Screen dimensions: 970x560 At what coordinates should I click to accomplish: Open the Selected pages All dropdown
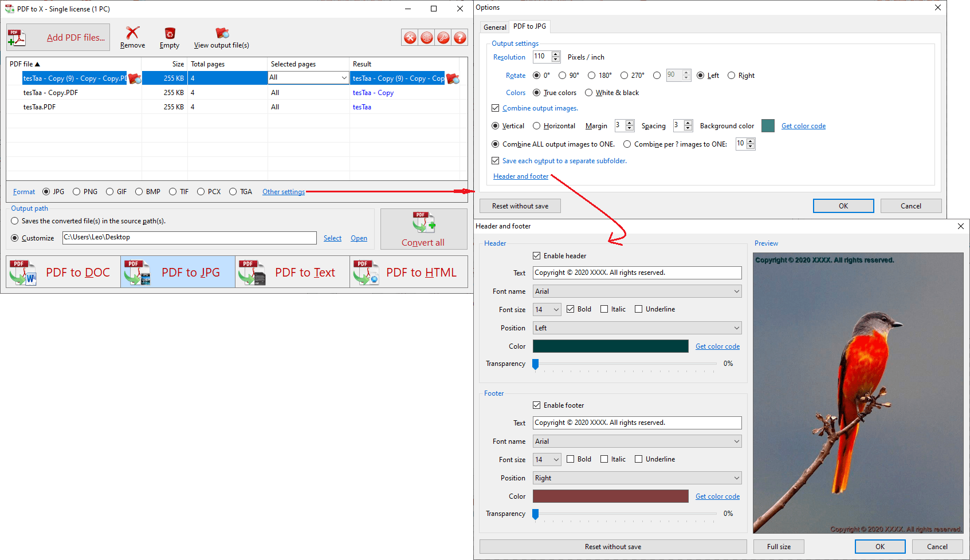(308, 78)
